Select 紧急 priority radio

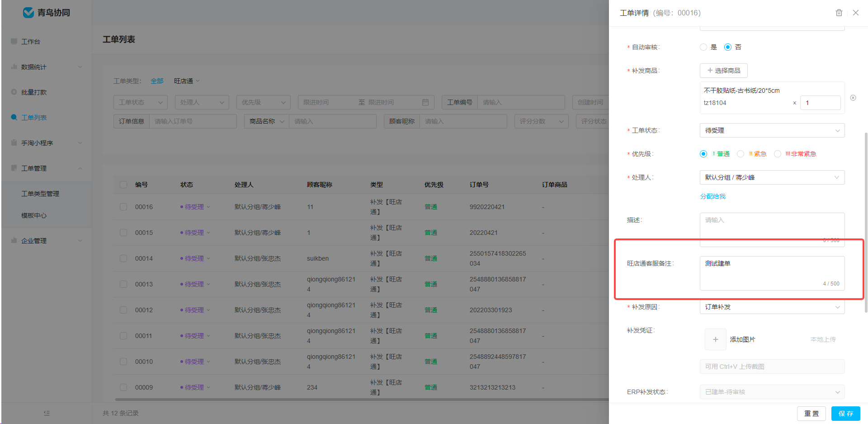tap(741, 154)
